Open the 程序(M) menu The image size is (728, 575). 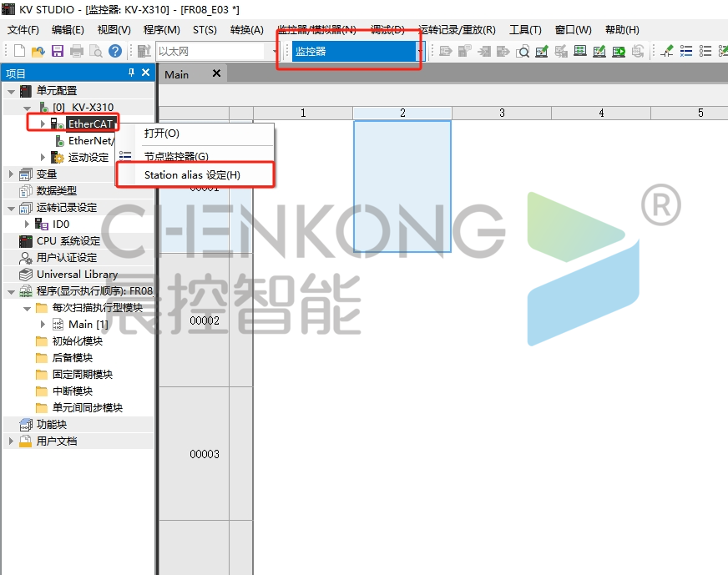point(162,30)
